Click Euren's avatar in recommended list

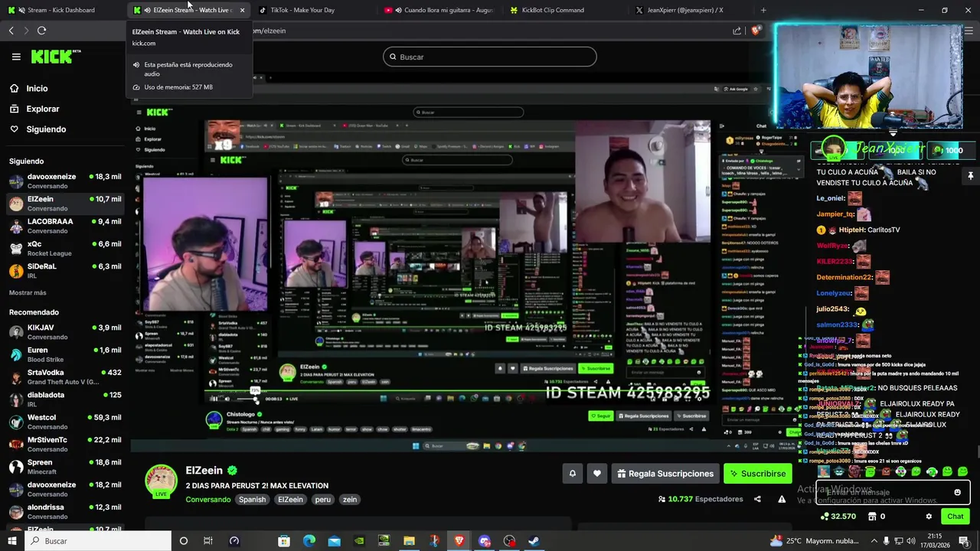click(x=16, y=354)
